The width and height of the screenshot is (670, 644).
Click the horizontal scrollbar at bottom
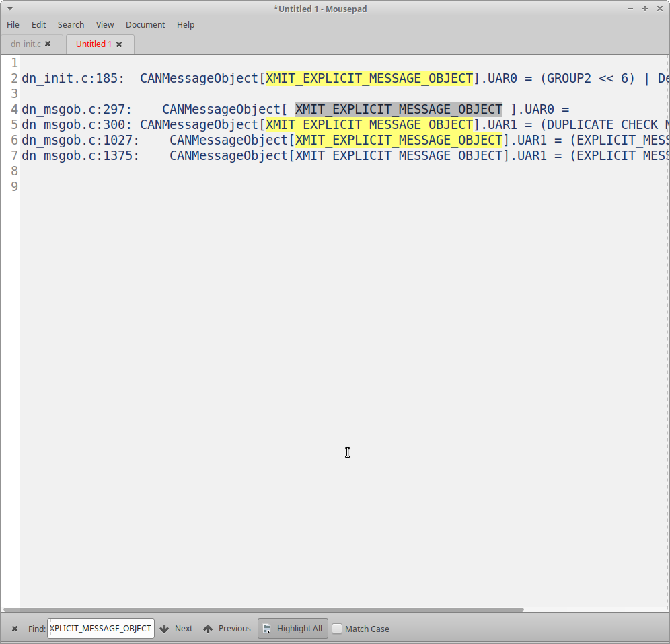pyautogui.click(x=262, y=610)
